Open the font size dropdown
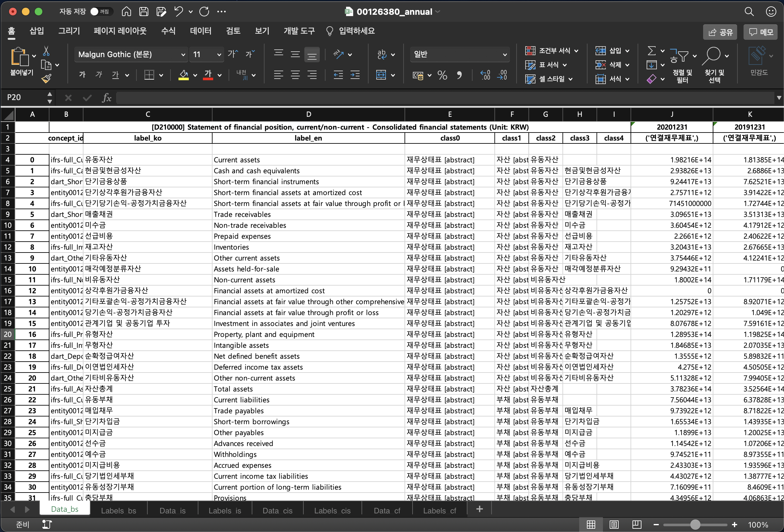The height and width of the screenshot is (532, 784). pyautogui.click(x=219, y=55)
